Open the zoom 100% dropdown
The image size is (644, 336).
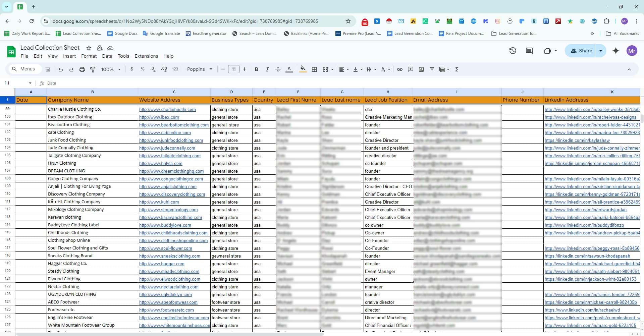[x=111, y=69]
